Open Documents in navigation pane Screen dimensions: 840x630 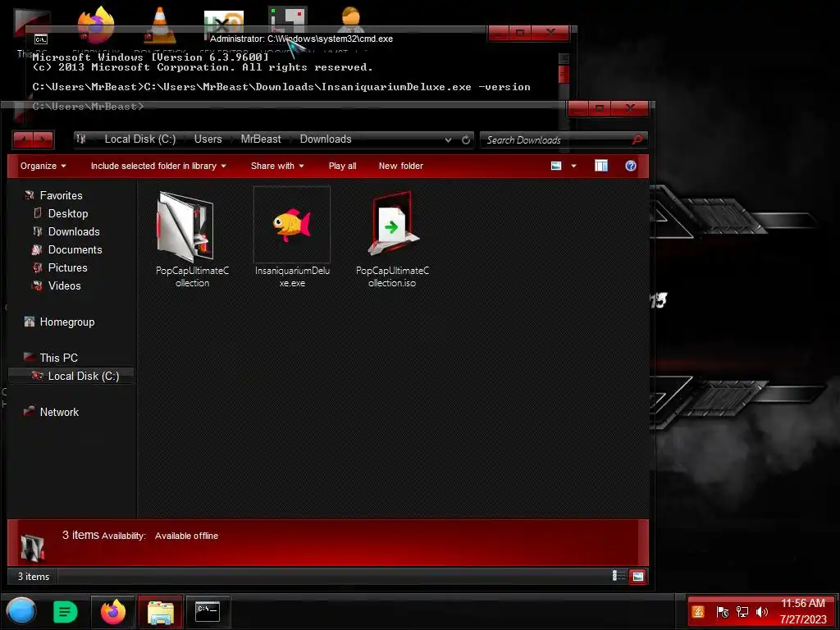(75, 250)
